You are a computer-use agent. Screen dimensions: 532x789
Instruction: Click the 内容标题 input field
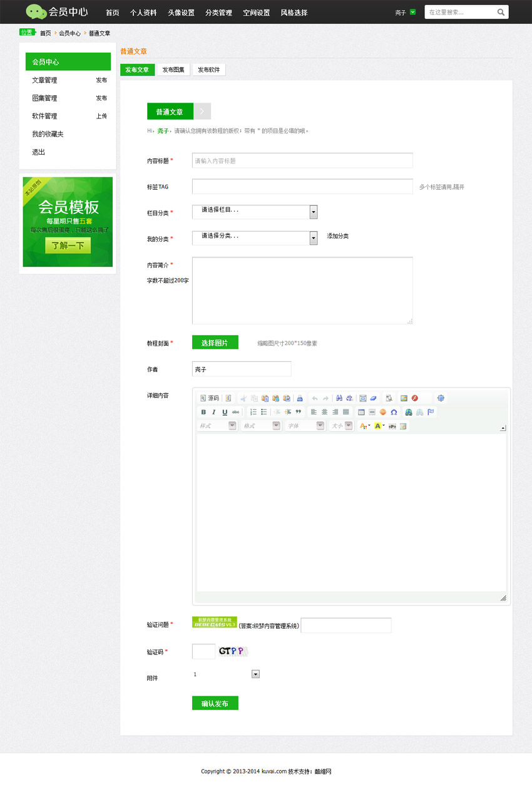[302, 161]
